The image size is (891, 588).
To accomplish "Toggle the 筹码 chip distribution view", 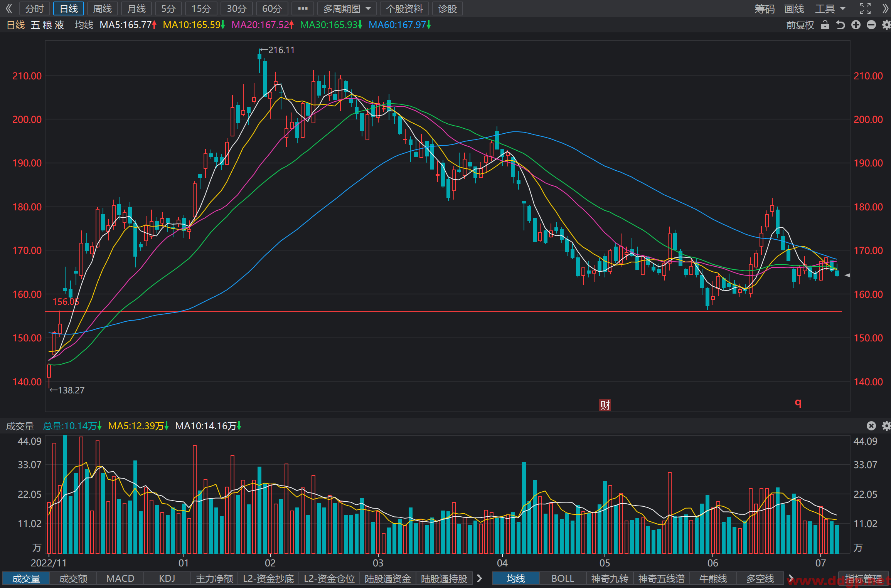I will (x=765, y=8).
